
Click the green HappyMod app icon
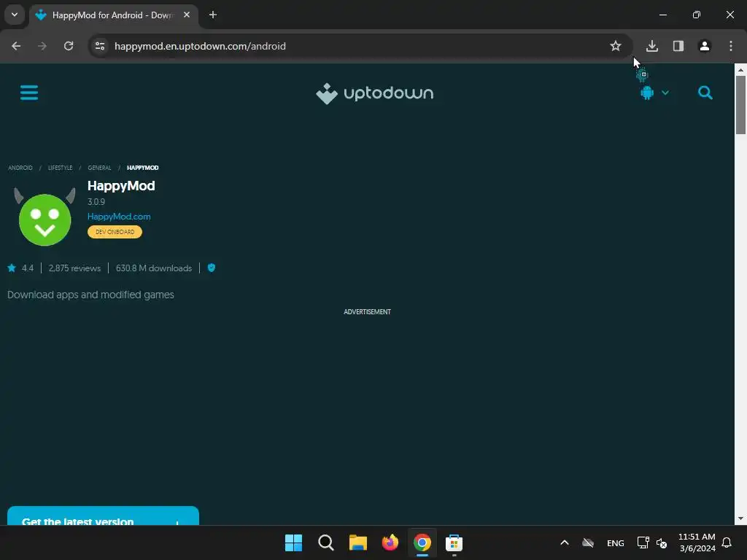pyautogui.click(x=44, y=217)
